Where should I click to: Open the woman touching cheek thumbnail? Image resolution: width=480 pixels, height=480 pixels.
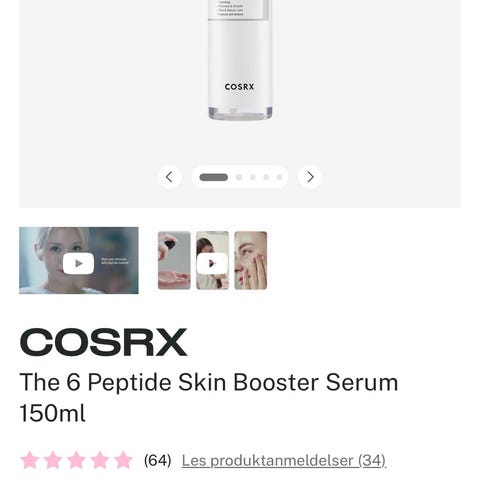[251, 260]
